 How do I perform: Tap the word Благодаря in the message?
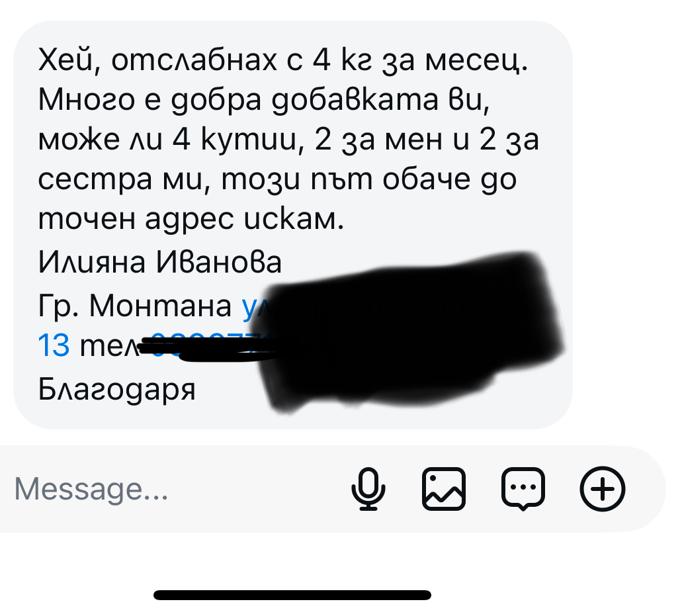coord(117,390)
